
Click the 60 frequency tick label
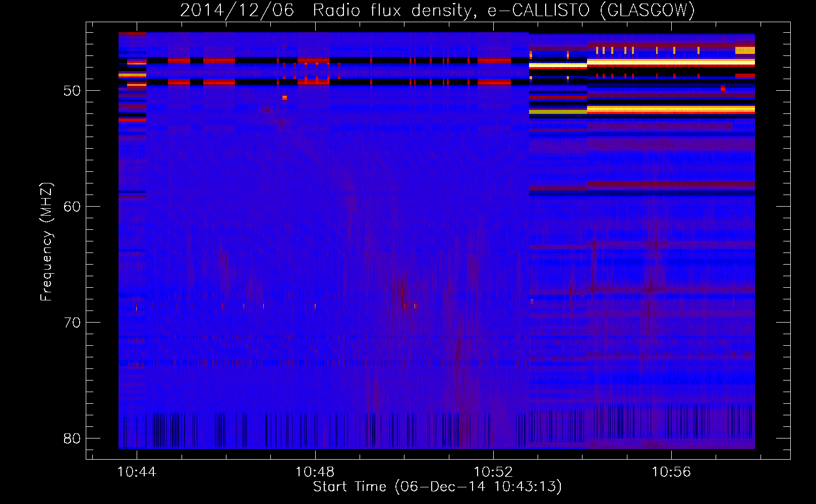coord(72,207)
